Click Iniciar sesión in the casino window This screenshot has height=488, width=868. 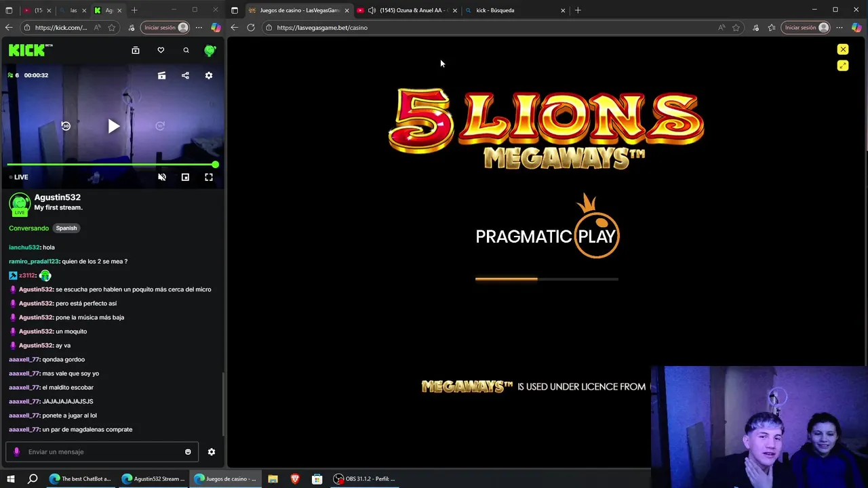click(x=806, y=28)
